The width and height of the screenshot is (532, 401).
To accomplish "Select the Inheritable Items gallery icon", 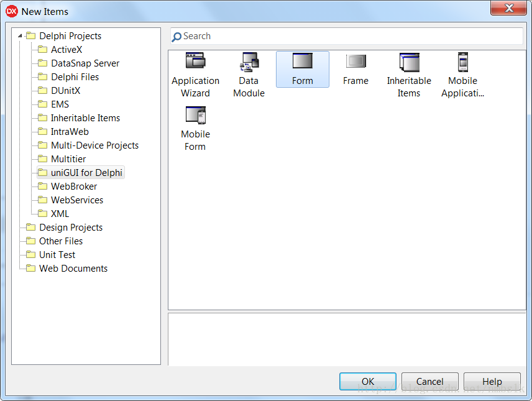I will tap(409, 62).
